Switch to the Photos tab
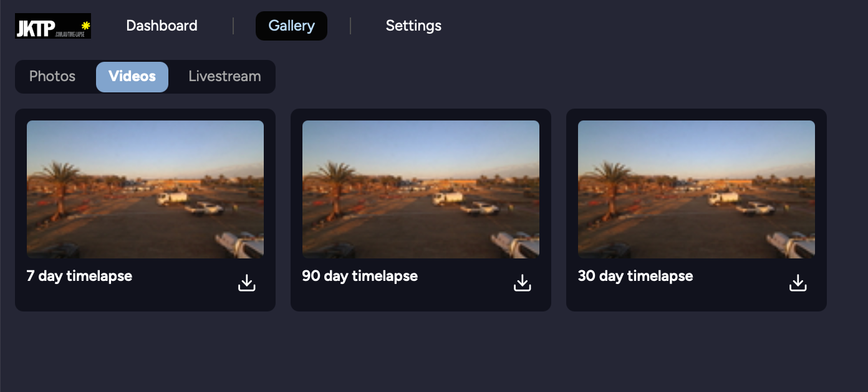868x392 pixels. tap(52, 76)
